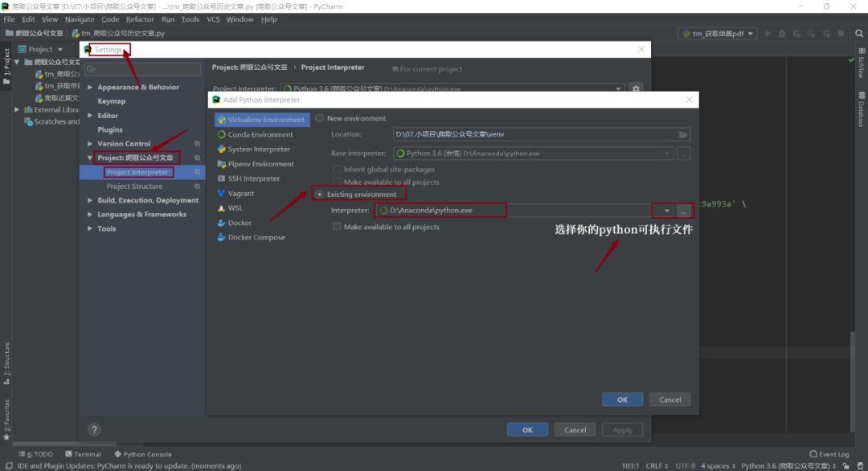Click OK in Add Python Interpreter dialog
868x471 pixels.
point(622,399)
